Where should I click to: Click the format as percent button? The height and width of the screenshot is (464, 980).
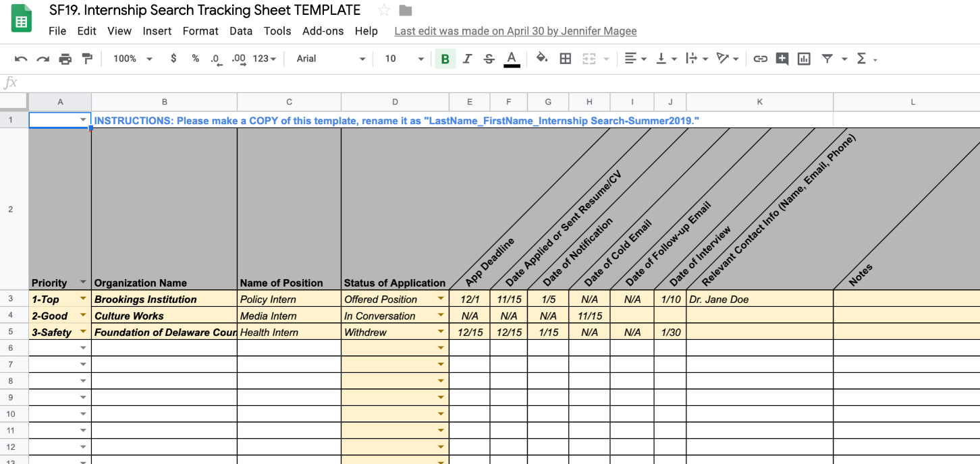pos(195,59)
